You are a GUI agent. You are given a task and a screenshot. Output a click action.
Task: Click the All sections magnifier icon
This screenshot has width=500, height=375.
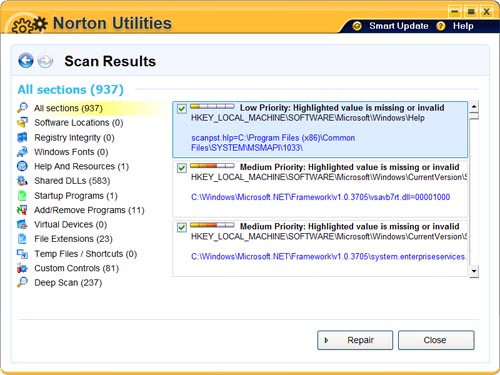[x=22, y=108]
